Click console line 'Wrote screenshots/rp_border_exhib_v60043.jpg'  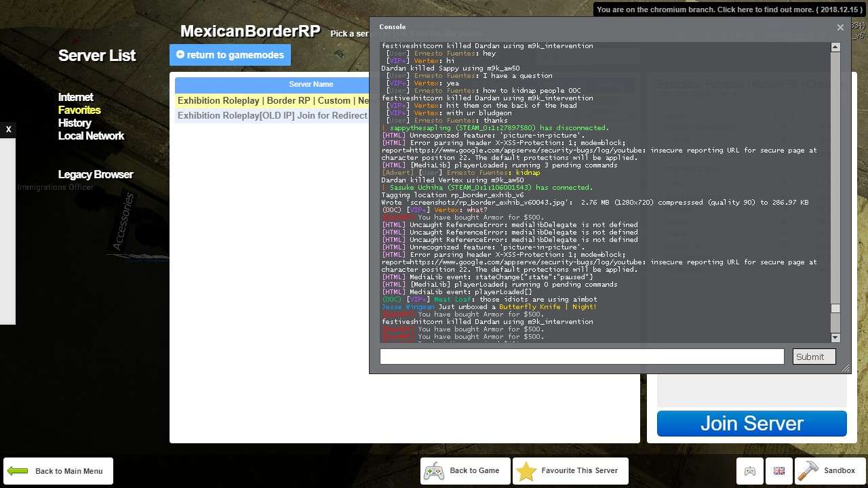click(x=595, y=203)
